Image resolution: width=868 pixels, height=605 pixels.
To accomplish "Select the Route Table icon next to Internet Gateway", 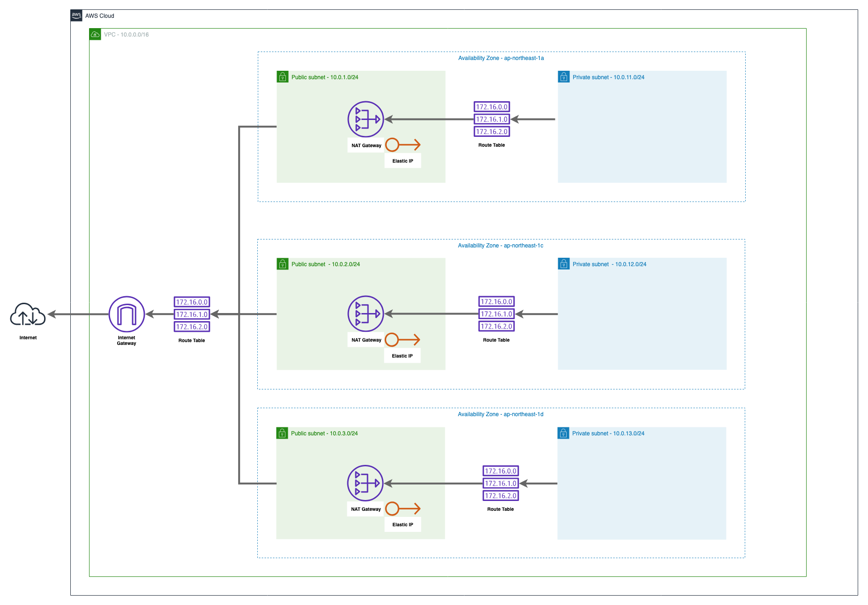I will click(192, 314).
